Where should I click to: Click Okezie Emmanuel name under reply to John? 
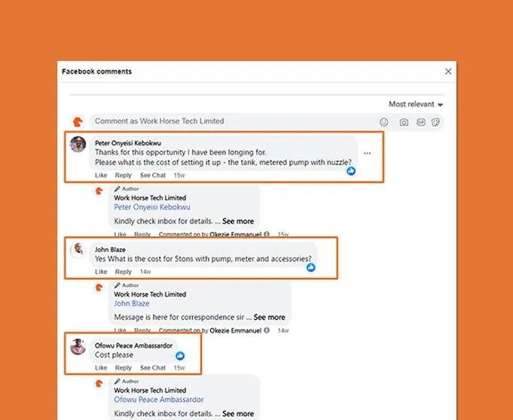click(235, 330)
